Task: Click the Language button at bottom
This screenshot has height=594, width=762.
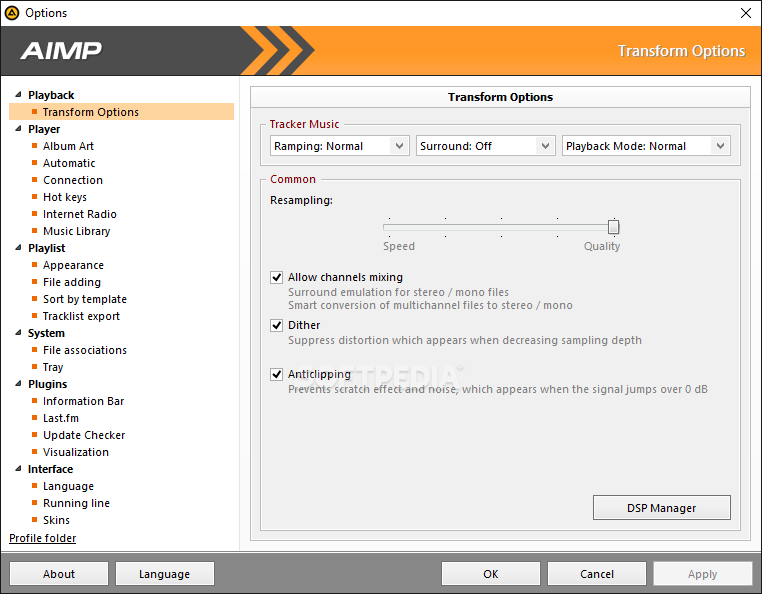Action: click(x=165, y=574)
